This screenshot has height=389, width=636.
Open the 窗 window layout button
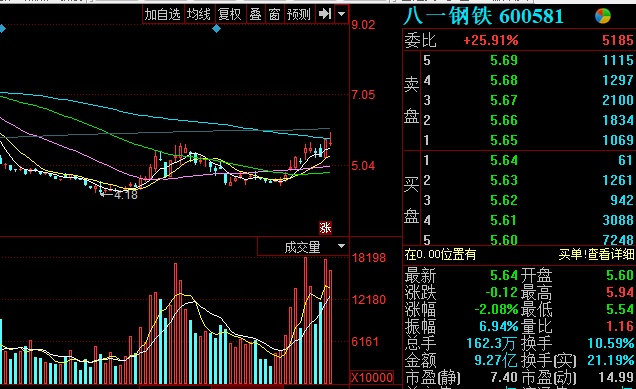pyautogui.click(x=274, y=15)
